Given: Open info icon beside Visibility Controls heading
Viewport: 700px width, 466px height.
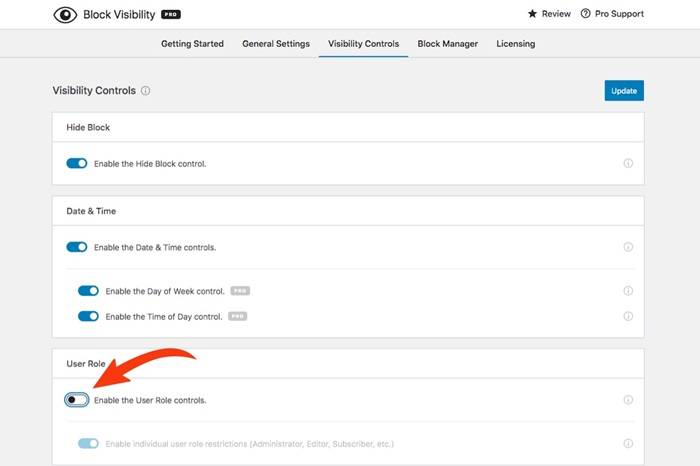Looking at the screenshot, I should tap(146, 91).
